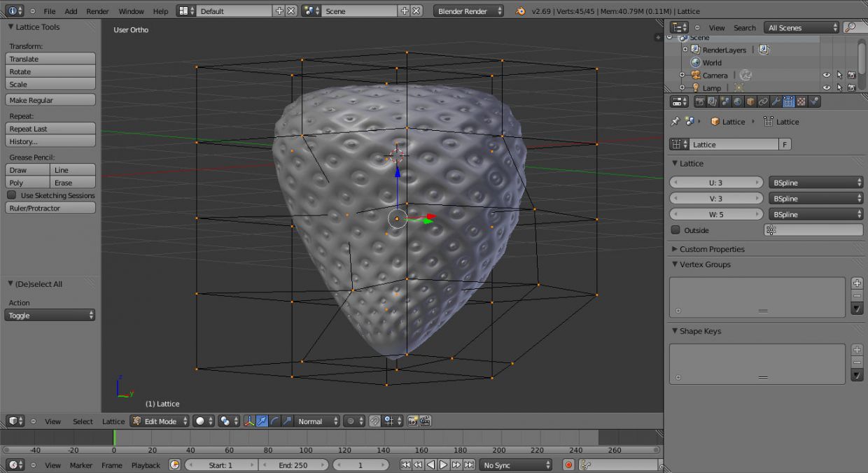Click the outliner search magnifier icon
Screen dimensions: 868x473
[850, 27]
